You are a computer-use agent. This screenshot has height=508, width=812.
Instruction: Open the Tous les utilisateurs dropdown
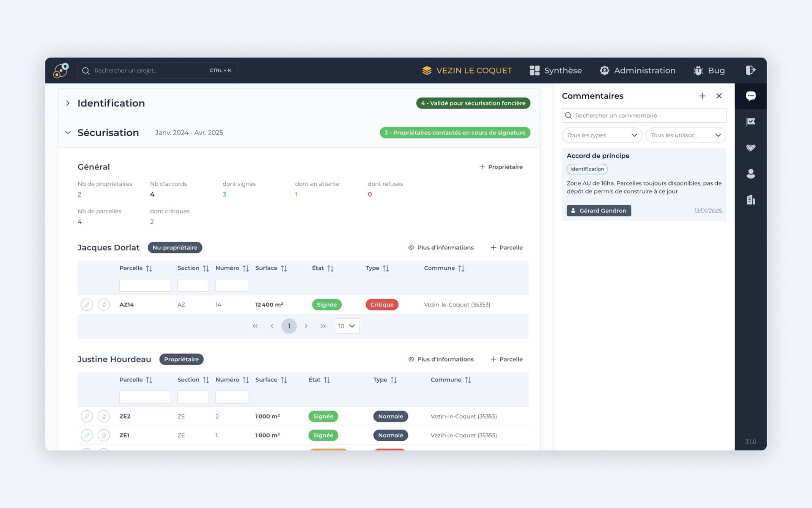(x=686, y=135)
